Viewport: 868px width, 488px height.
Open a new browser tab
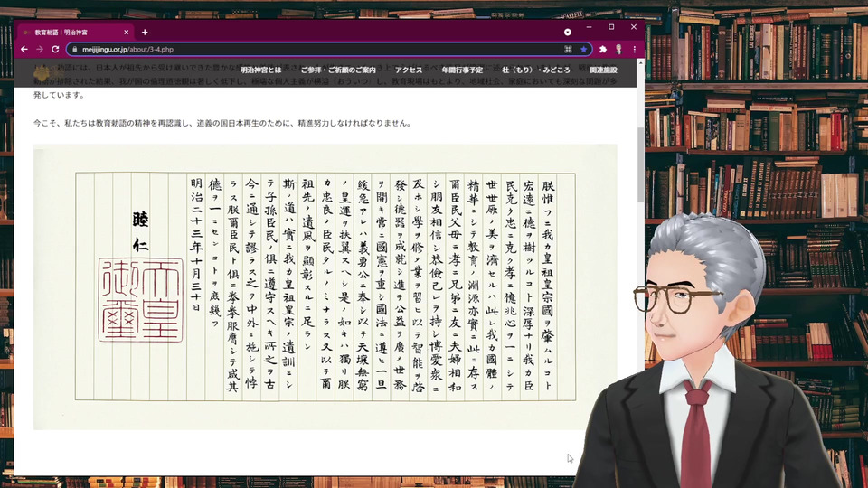(x=145, y=33)
